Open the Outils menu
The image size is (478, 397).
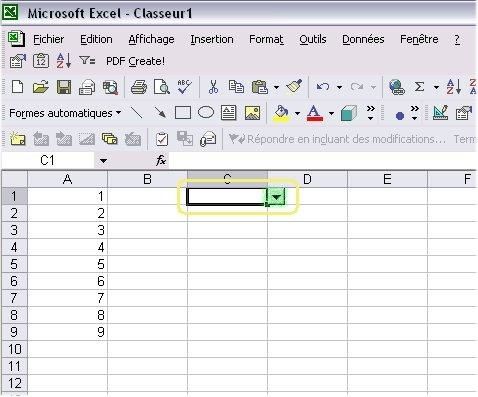point(313,39)
